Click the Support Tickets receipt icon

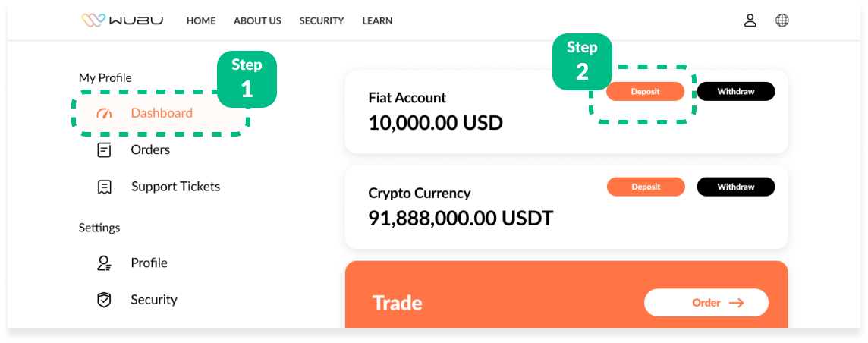tap(104, 187)
